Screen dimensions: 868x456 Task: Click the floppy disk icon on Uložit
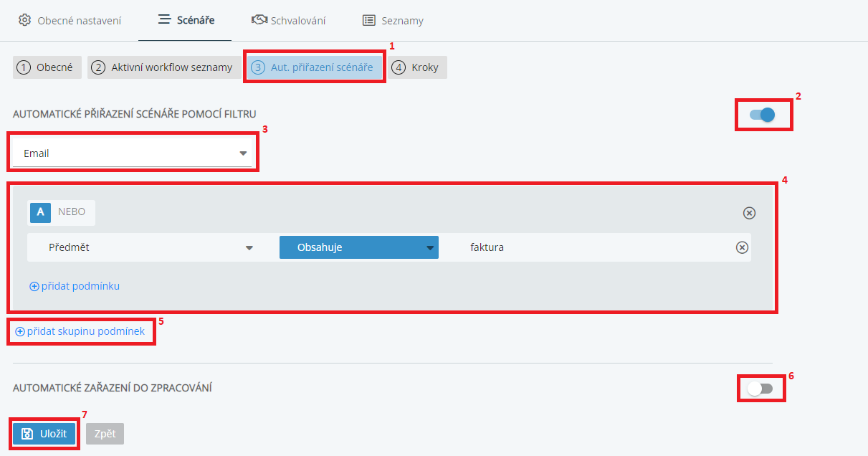(27, 434)
